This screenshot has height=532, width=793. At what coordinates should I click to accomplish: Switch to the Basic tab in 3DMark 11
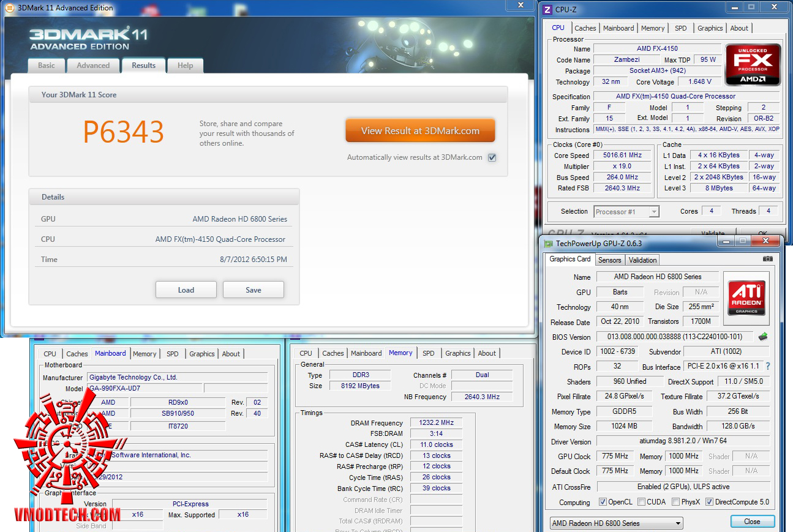pos(47,66)
